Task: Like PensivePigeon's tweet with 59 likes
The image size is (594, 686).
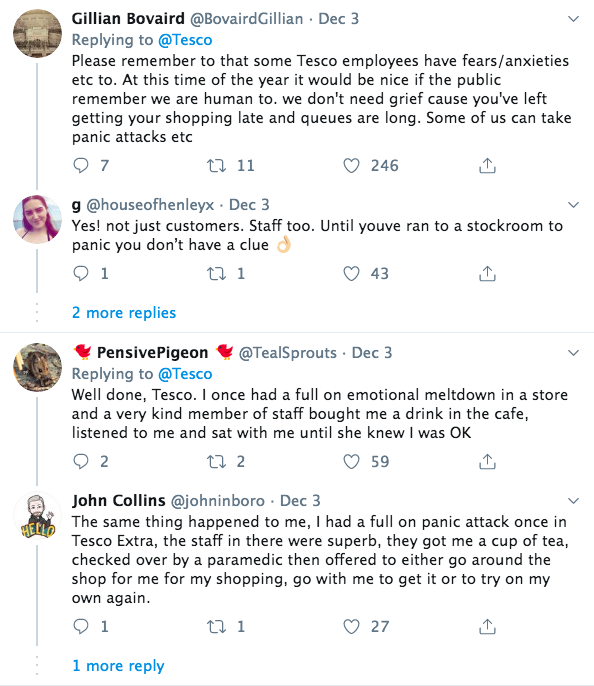Action: 351,462
